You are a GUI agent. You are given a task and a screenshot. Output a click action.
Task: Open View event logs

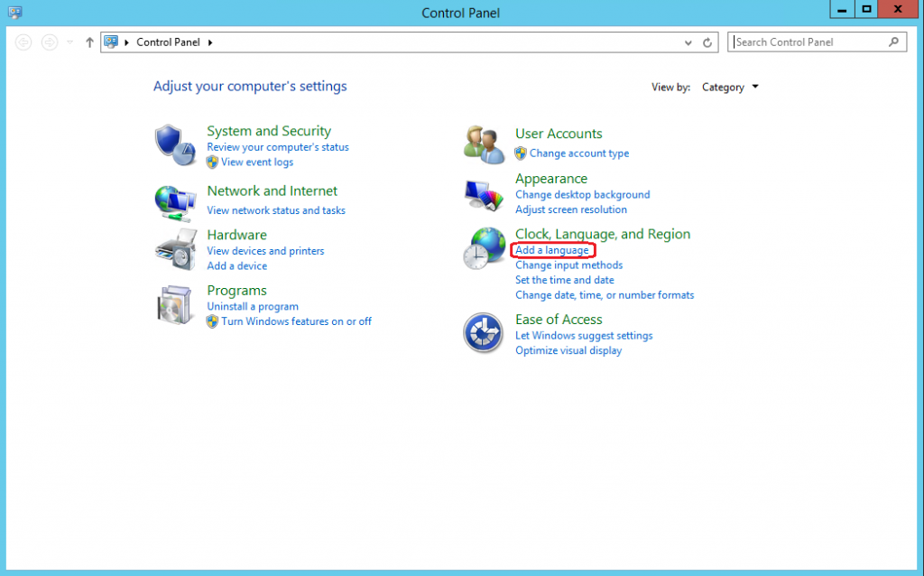point(257,163)
